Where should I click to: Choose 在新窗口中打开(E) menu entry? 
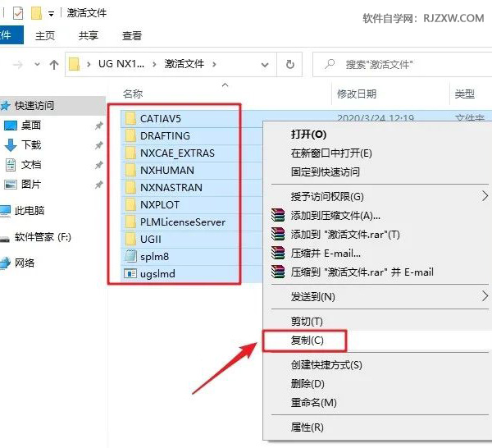377,153
